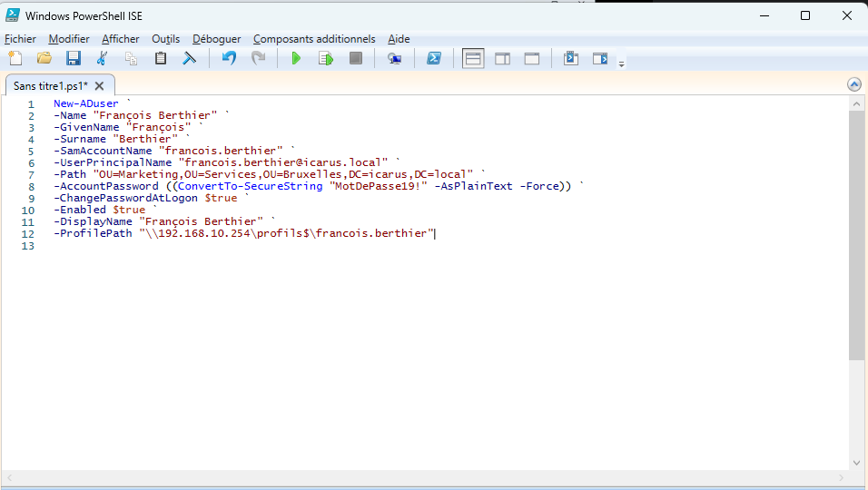Open the Outils menu
This screenshot has height=490, width=868.
tap(165, 39)
